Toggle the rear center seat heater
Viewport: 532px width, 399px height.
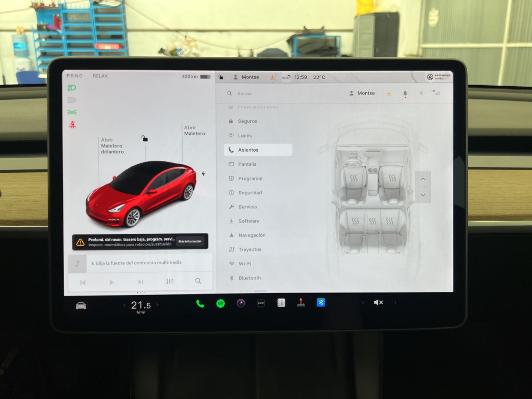pos(372,221)
